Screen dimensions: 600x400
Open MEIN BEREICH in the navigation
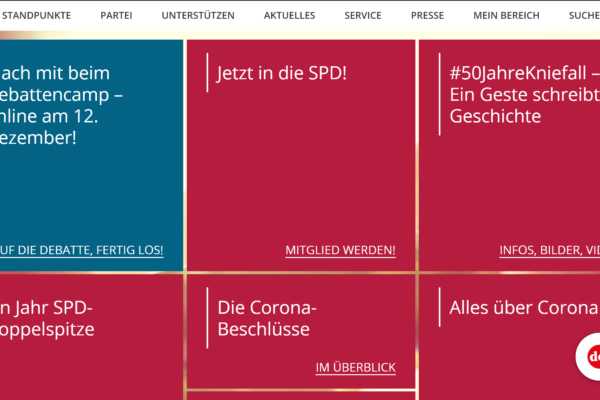pos(506,15)
